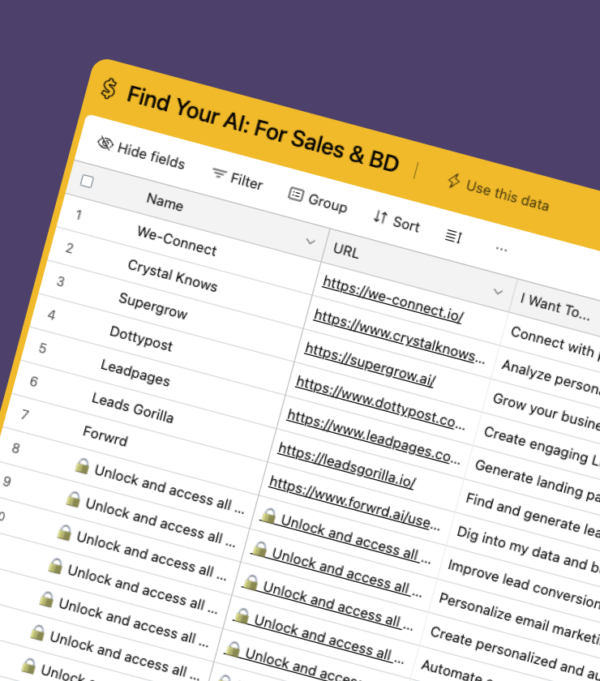Select the Leads Gorilla name cell

[x=133, y=407]
